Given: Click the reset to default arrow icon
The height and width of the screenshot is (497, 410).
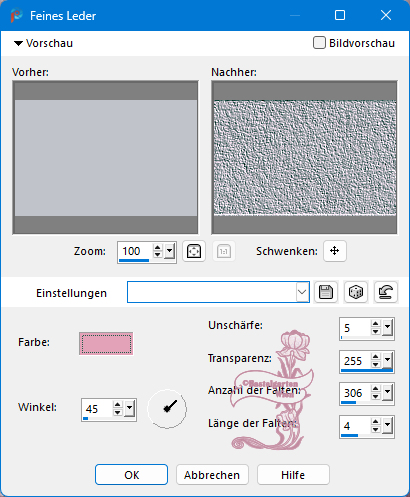Looking at the screenshot, I should 386,292.
